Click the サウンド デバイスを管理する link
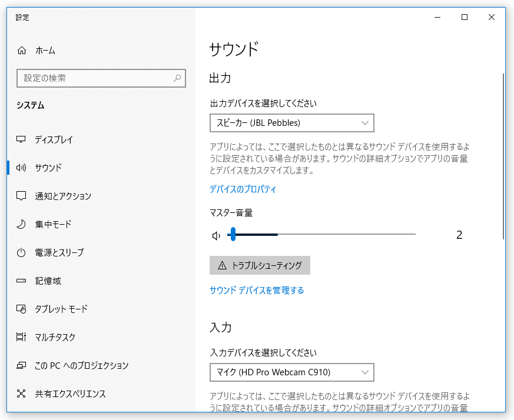The height and width of the screenshot is (420, 514). click(257, 290)
